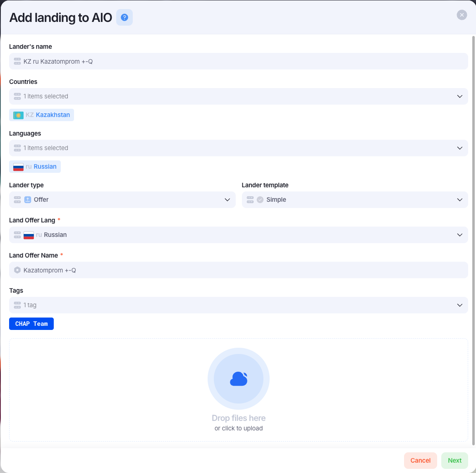The width and height of the screenshot is (476, 473).
Task: Click the Simple template checkmark icon
Action: [x=260, y=199]
